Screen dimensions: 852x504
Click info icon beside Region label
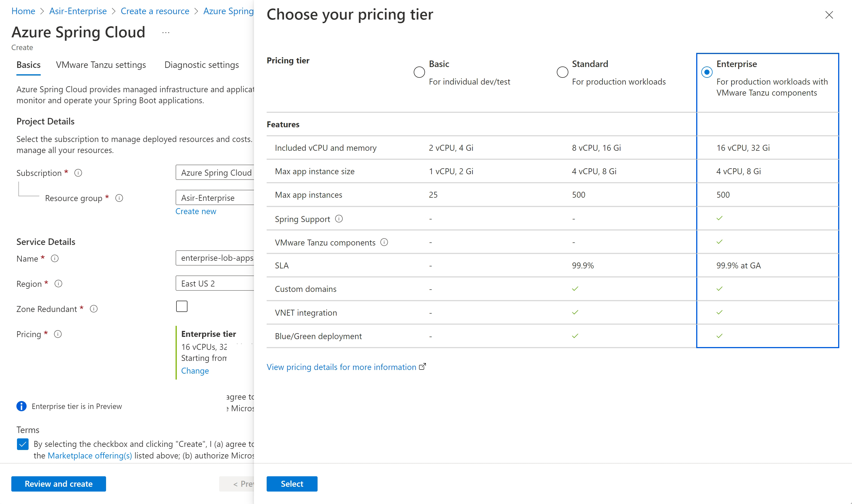pos(59,284)
